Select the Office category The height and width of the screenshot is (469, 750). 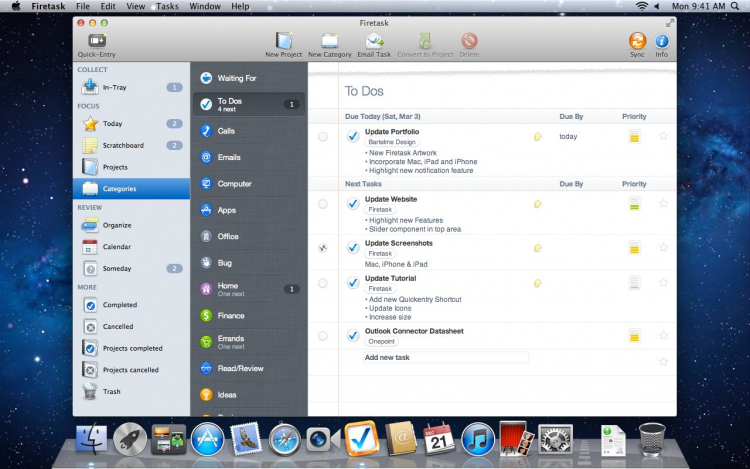[249, 236]
